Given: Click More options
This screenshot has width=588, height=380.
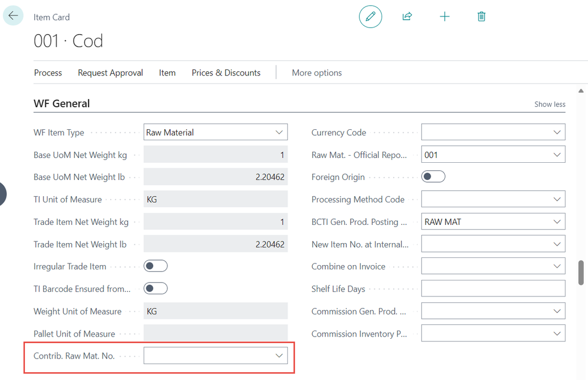Looking at the screenshot, I should 317,73.
